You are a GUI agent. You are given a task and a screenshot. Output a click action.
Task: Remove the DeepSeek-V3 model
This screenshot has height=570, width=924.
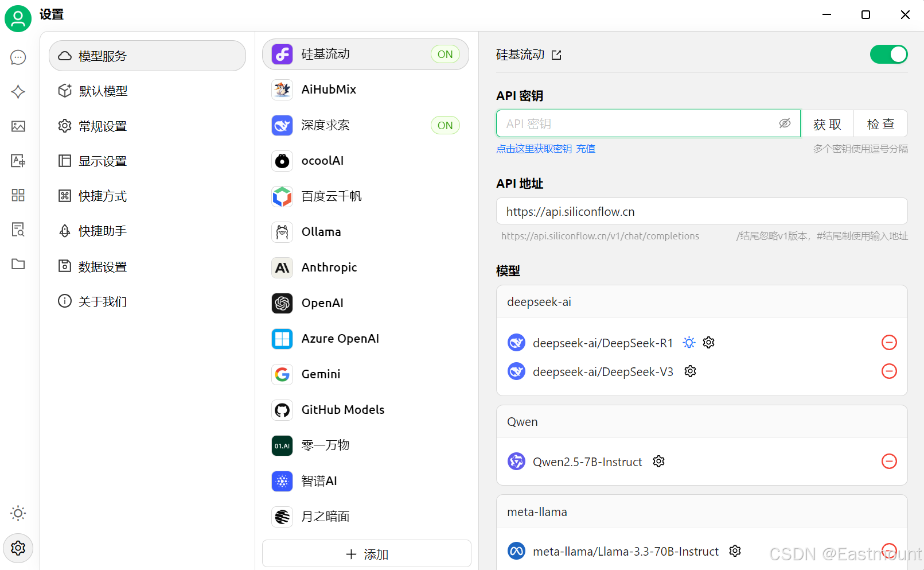click(x=889, y=371)
